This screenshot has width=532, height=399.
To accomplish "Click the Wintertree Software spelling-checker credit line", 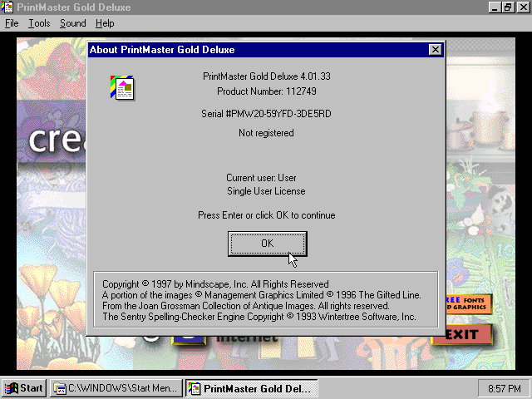I will (259, 317).
